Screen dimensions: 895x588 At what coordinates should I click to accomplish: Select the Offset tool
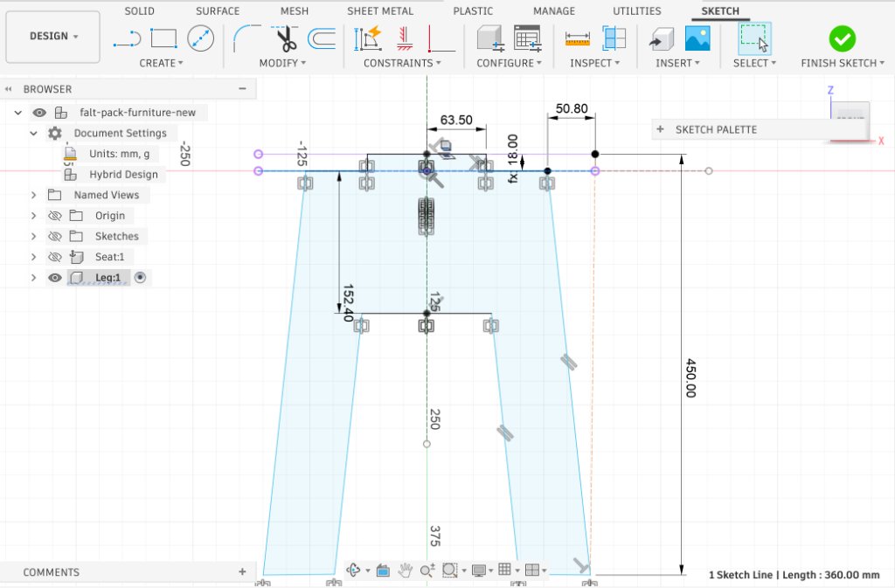(x=322, y=38)
